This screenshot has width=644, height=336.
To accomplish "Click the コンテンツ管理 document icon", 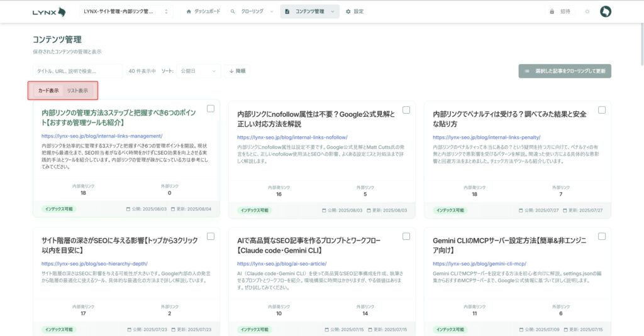I will (x=287, y=11).
